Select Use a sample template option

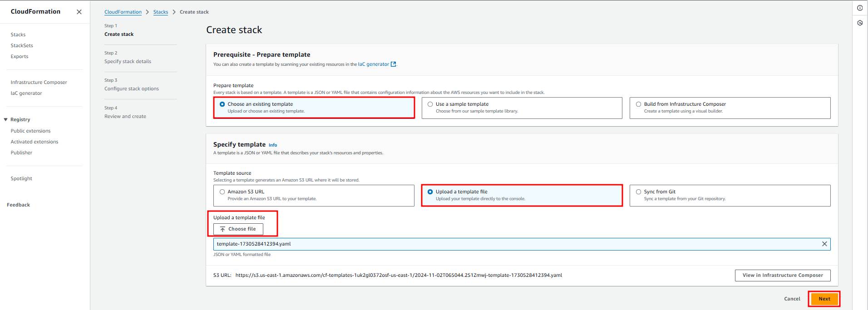[430, 104]
